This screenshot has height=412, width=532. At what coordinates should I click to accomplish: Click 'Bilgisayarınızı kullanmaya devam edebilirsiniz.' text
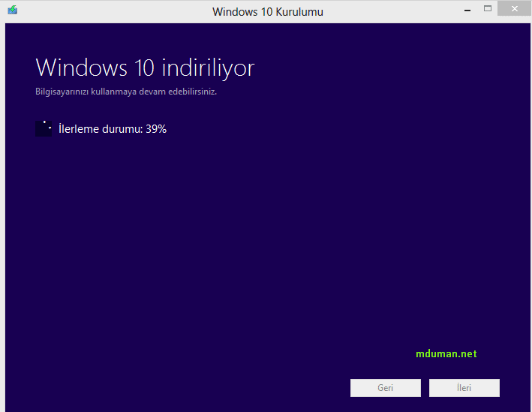pos(126,92)
